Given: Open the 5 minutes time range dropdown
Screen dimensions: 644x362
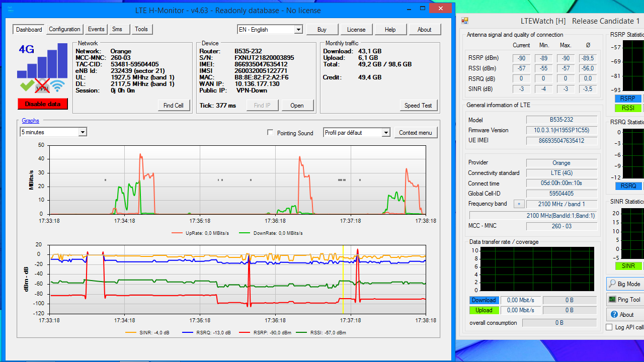Looking at the screenshot, I should (x=53, y=132).
